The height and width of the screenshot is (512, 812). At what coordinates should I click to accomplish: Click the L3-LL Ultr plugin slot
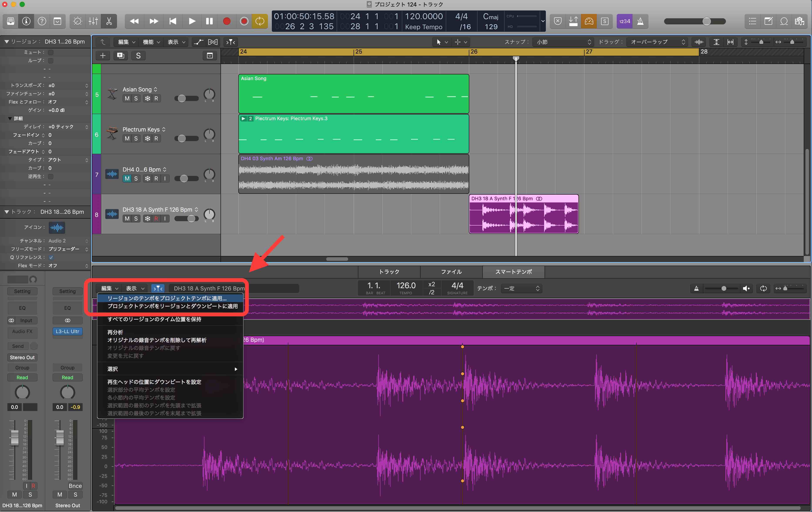pos(67,332)
